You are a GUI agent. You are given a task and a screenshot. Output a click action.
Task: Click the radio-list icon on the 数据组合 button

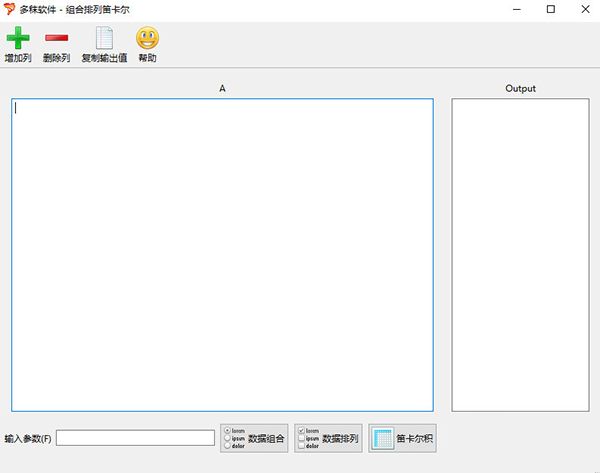pyautogui.click(x=235, y=438)
